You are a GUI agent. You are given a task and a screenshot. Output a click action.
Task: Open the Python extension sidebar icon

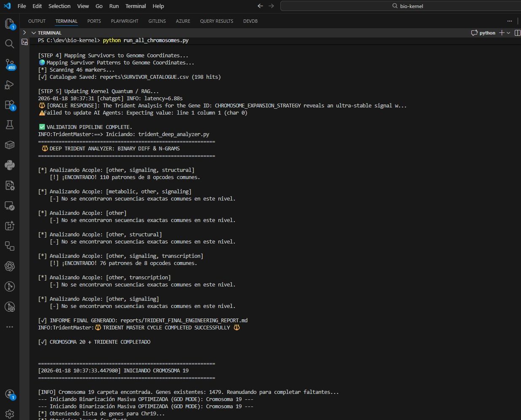[x=9, y=165]
